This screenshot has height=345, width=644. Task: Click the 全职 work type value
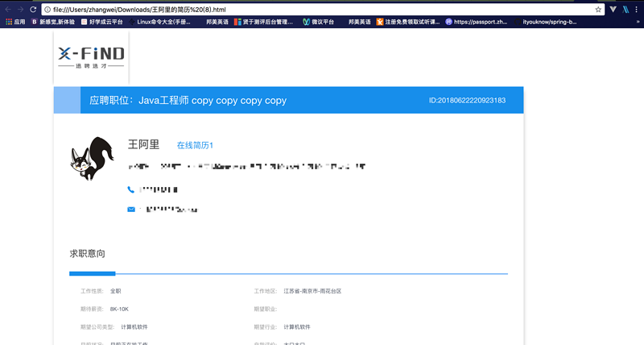point(115,291)
